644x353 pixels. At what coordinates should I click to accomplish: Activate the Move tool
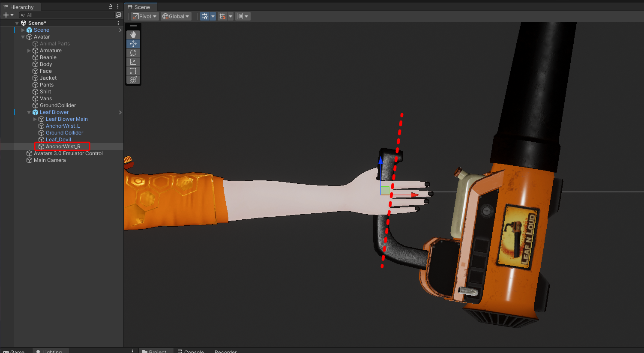[133, 44]
